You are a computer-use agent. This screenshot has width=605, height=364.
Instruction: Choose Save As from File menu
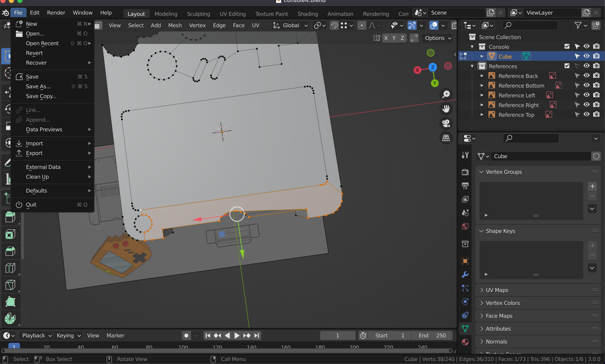[x=38, y=86]
